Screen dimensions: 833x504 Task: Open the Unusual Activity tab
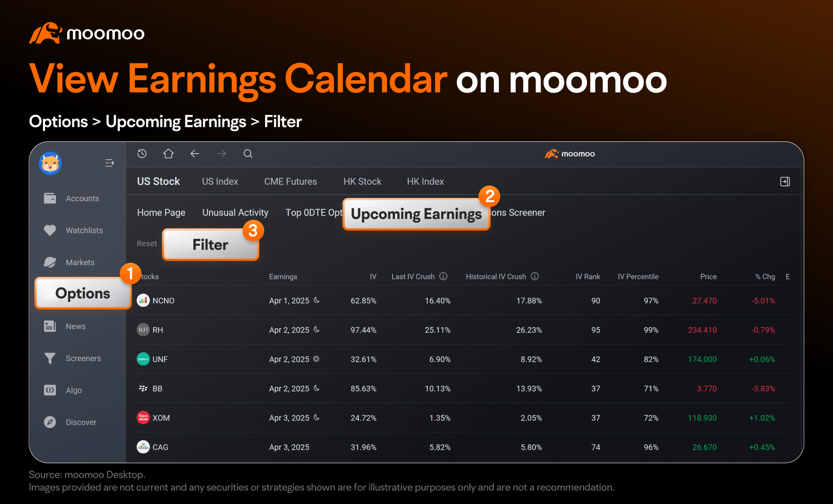(235, 213)
